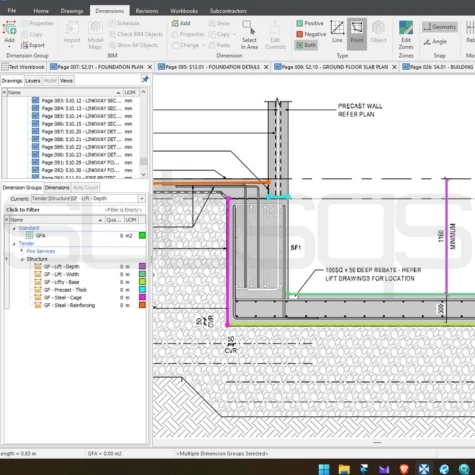The width and height of the screenshot is (475, 475).
Task: Click Properties in Dimension section
Action: coord(188,34)
